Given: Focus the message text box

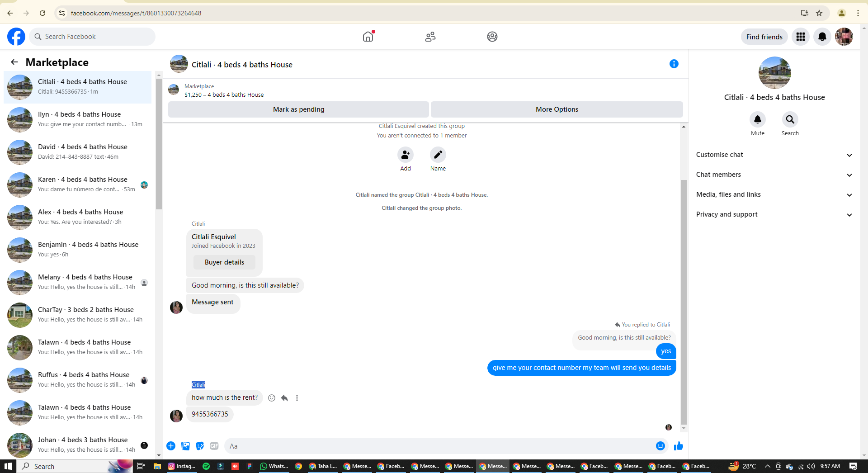Looking at the screenshot, I should pos(438,446).
